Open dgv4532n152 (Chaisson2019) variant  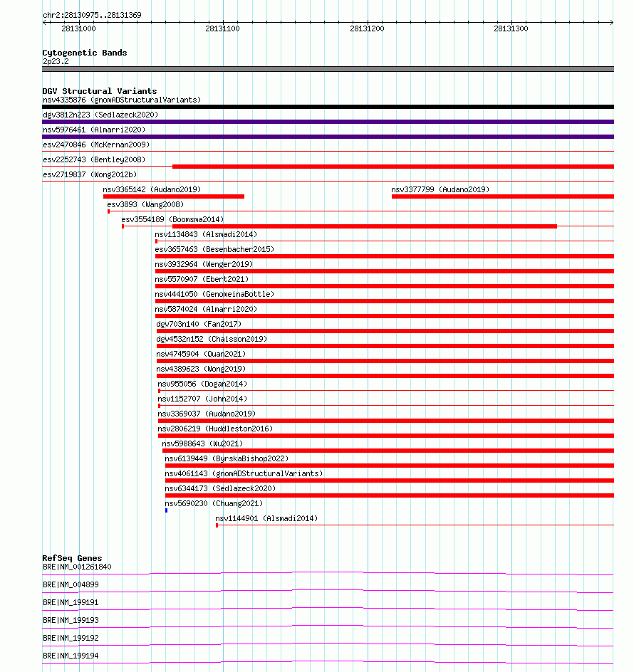pyautogui.click(x=212, y=339)
